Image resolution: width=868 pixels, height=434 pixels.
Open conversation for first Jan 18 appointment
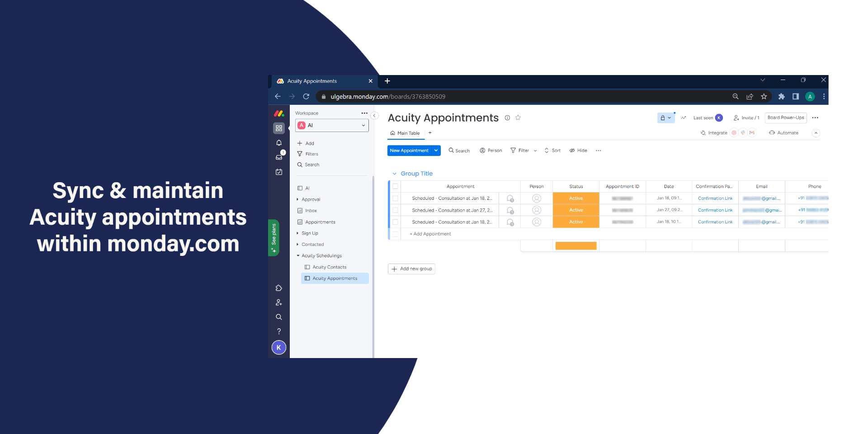pos(510,198)
